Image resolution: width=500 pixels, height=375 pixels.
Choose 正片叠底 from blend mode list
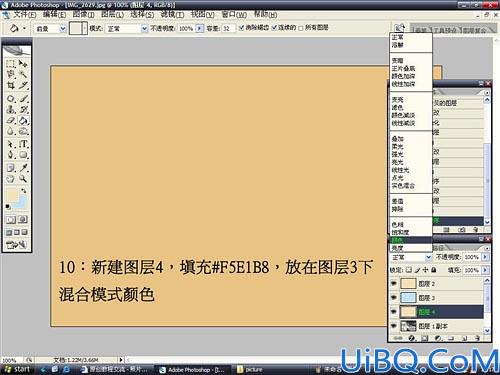(403, 68)
